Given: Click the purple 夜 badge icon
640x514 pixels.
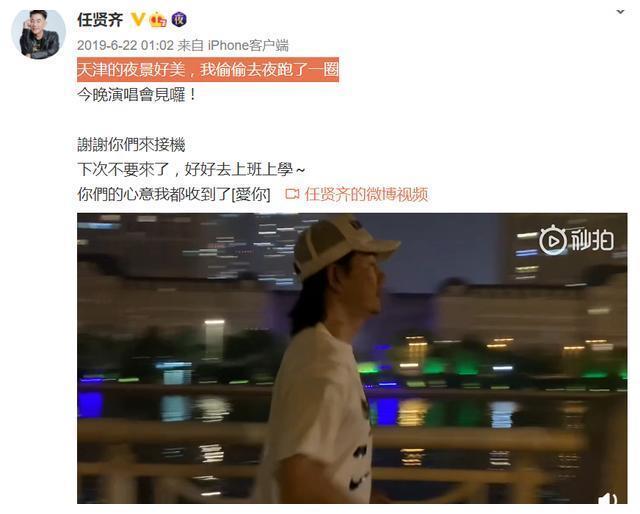Looking at the screenshot, I should [x=179, y=19].
